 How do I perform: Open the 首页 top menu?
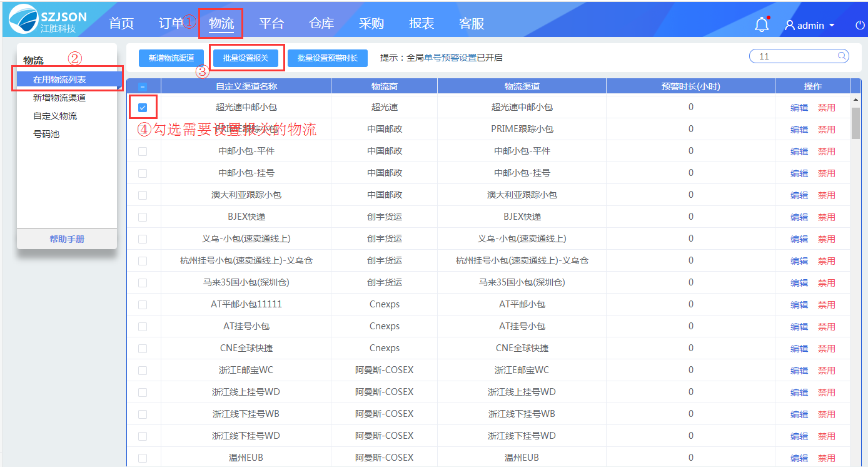point(121,24)
